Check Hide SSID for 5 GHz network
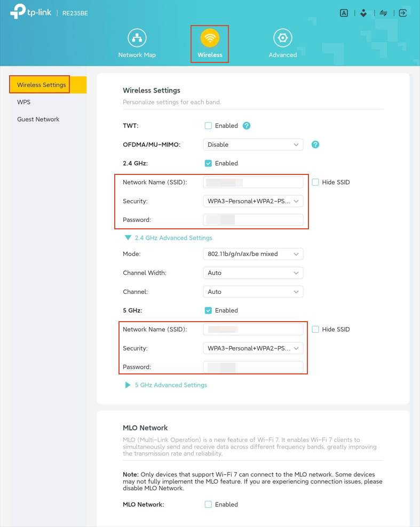Image resolution: width=420 pixels, height=527 pixels. 315,330
